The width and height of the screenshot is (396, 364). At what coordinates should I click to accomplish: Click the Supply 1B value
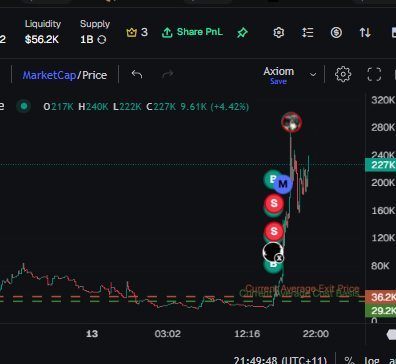87,40
